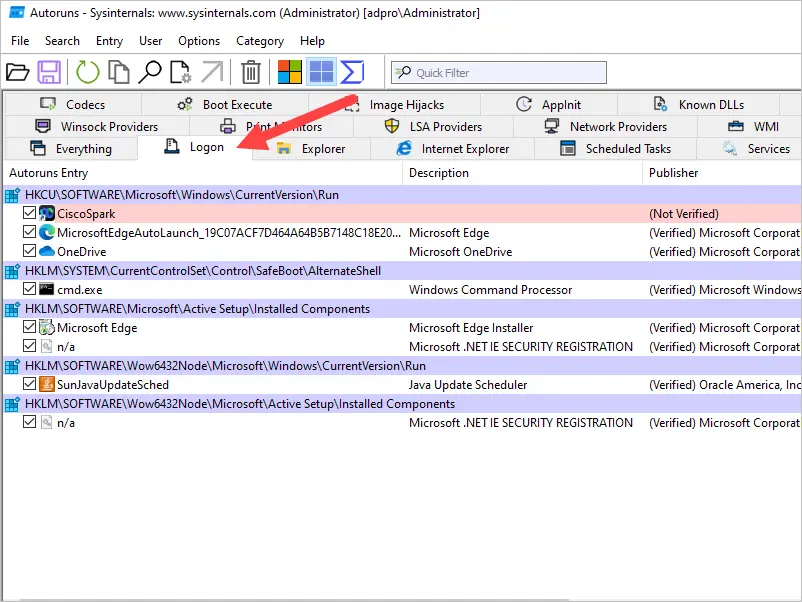Uncheck the MicrosoftEdgeAutoLaunch entry checkbox
This screenshot has width=802, height=602.
[30, 232]
